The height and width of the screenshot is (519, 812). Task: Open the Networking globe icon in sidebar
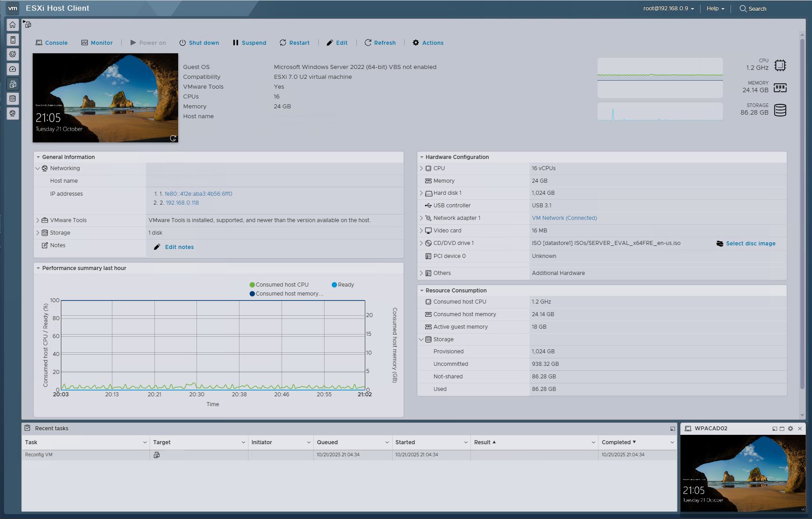tap(12, 113)
